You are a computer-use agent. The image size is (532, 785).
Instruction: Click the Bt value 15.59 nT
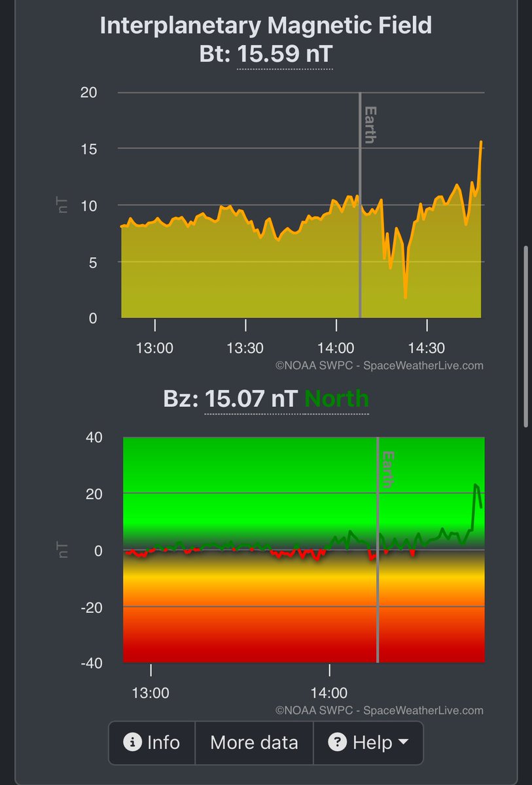point(285,55)
